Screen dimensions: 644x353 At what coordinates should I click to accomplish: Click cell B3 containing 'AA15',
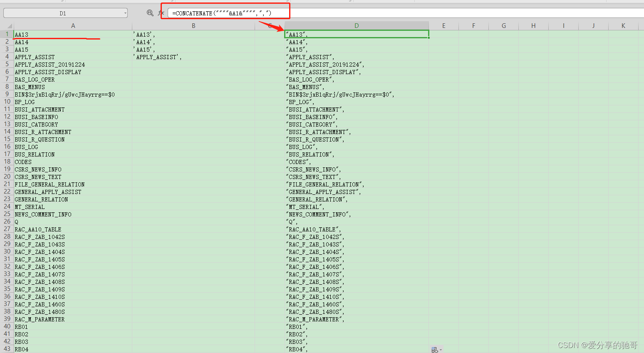pos(193,50)
